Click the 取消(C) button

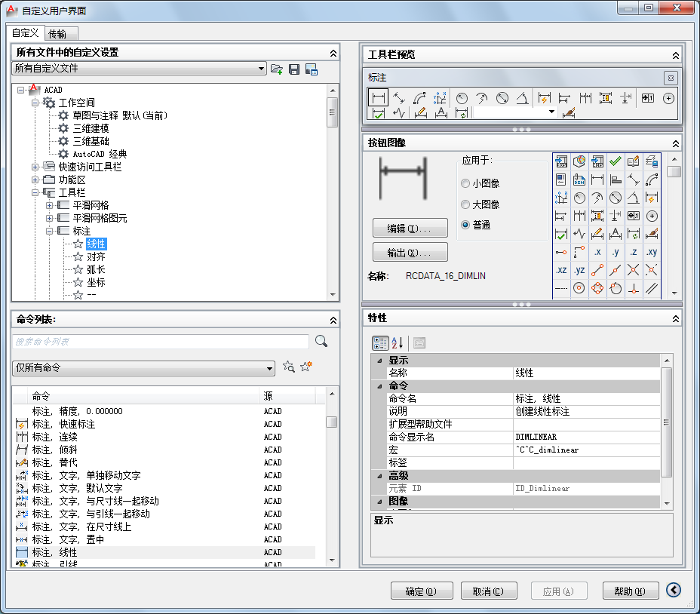click(488, 591)
